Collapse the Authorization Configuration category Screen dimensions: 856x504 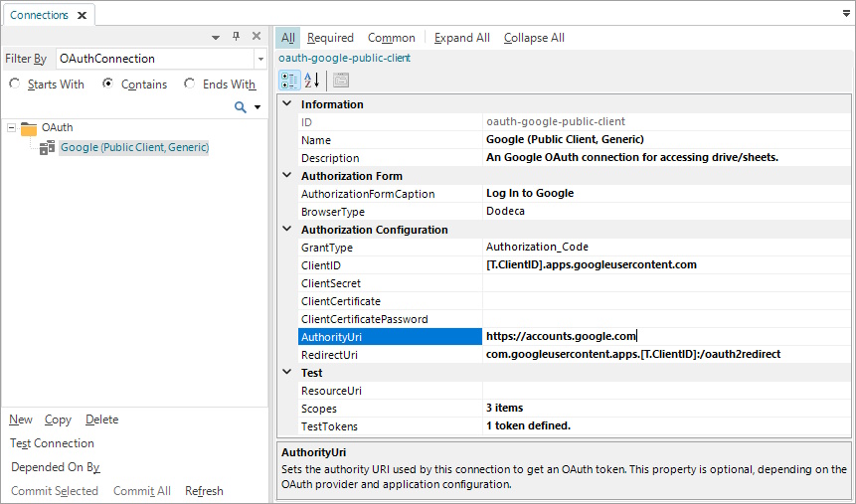(x=287, y=229)
